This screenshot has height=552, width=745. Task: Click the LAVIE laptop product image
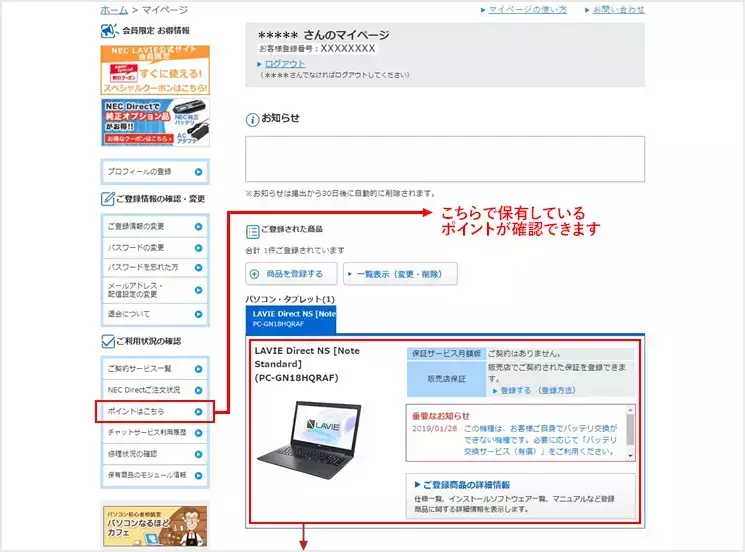pyautogui.click(x=309, y=440)
